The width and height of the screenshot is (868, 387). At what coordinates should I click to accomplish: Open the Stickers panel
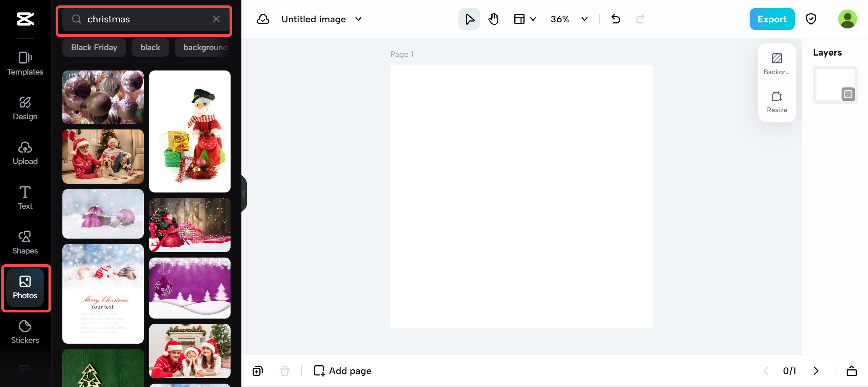click(x=25, y=332)
